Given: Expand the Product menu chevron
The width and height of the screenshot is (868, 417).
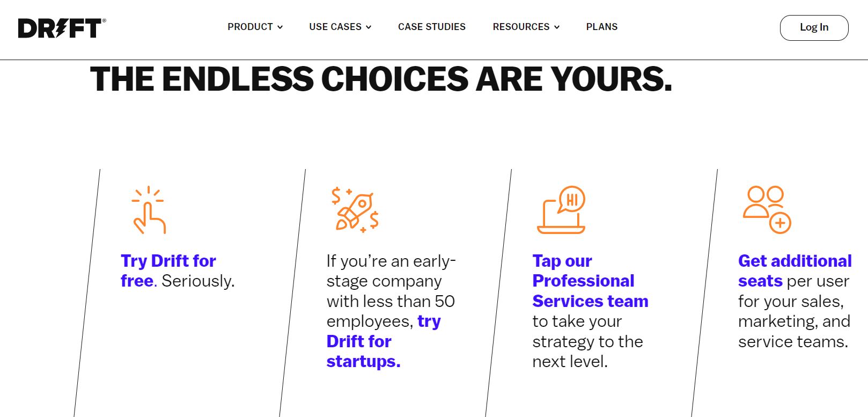Looking at the screenshot, I should pyautogui.click(x=280, y=27).
